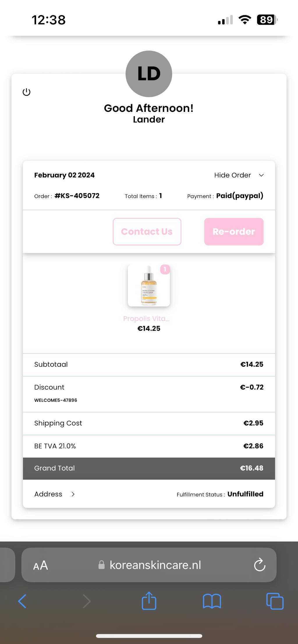Open the Propolis Vita product link
298x644 pixels.
[146, 319]
